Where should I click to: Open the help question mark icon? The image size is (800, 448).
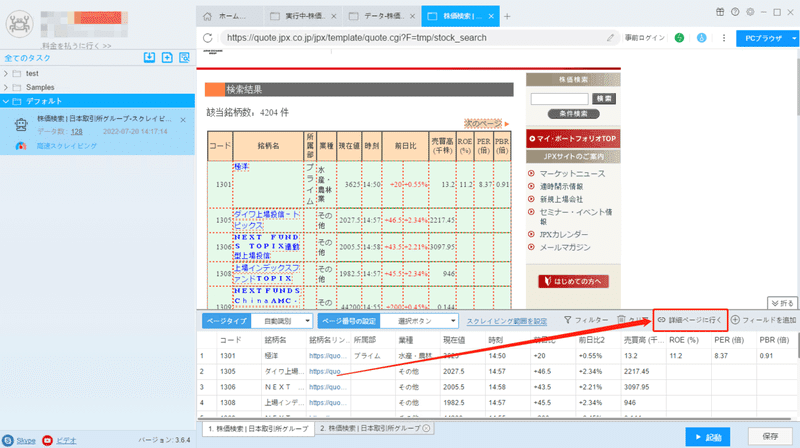coord(735,12)
